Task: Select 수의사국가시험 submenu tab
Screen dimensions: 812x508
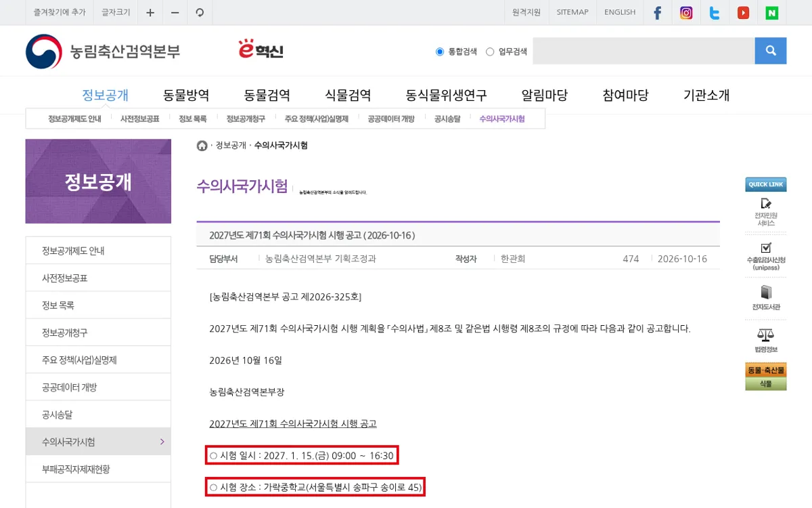Action: (502, 119)
